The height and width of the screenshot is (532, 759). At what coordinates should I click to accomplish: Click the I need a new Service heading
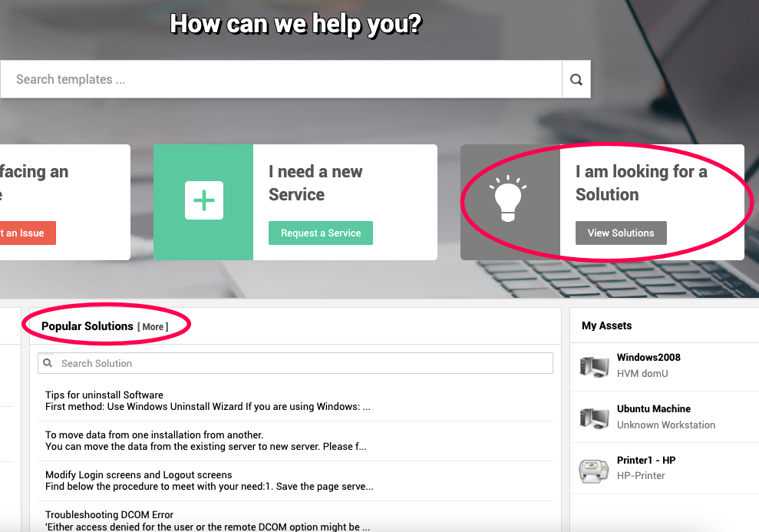(315, 183)
